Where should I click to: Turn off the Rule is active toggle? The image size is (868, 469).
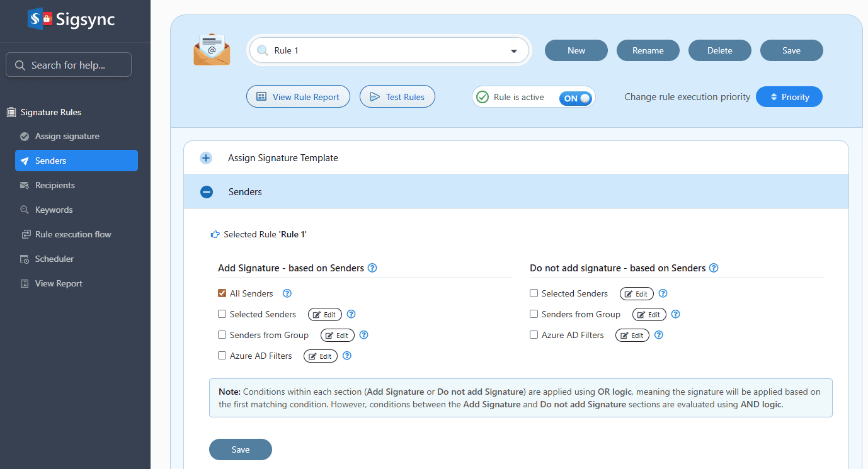pos(576,98)
